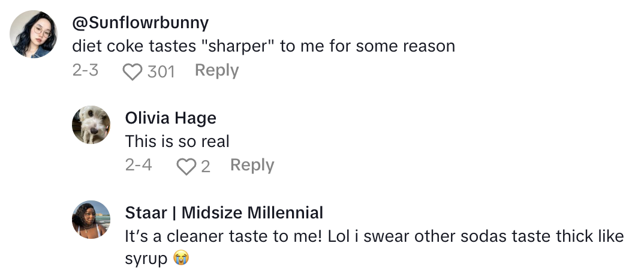The width and height of the screenshot is (644, 270).
Task: Click the "This is so real" comment
Action: pyautogui.click(x=177, y=142)
